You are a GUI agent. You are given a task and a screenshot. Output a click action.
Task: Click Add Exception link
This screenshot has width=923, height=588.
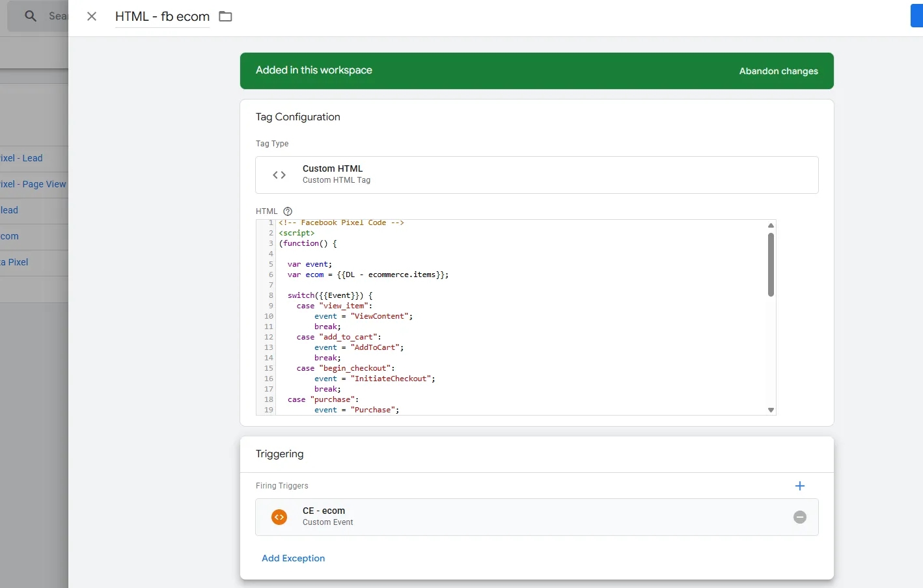click(x=293, y=558)
